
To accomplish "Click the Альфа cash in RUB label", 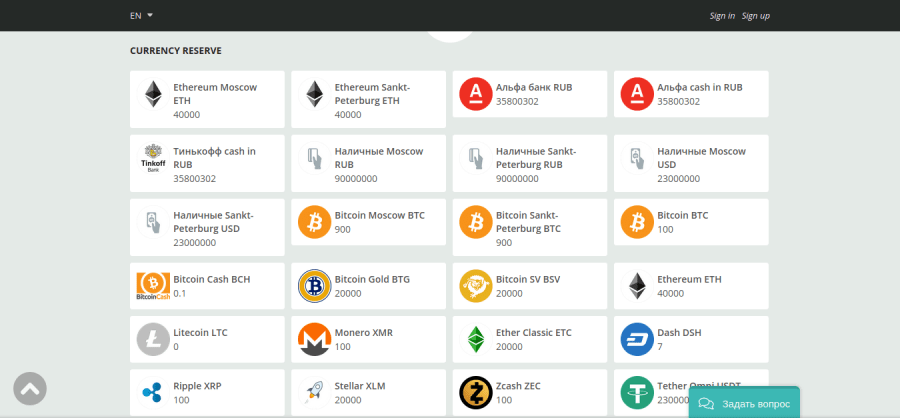I will click(700, 87).
